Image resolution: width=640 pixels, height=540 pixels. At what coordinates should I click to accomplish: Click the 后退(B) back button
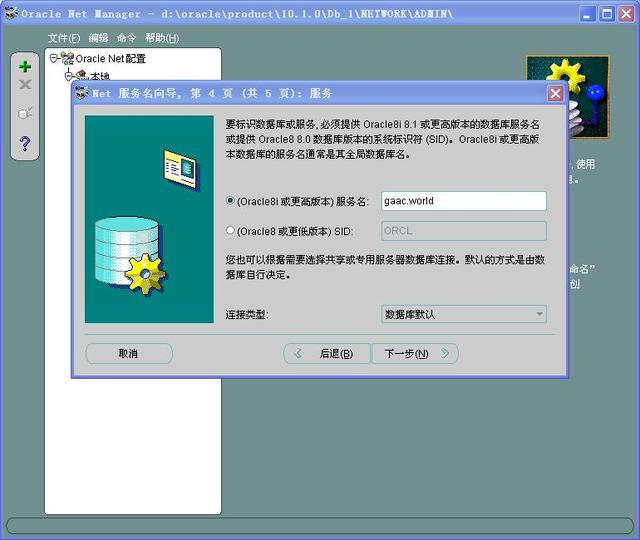[x=327, y=353]
